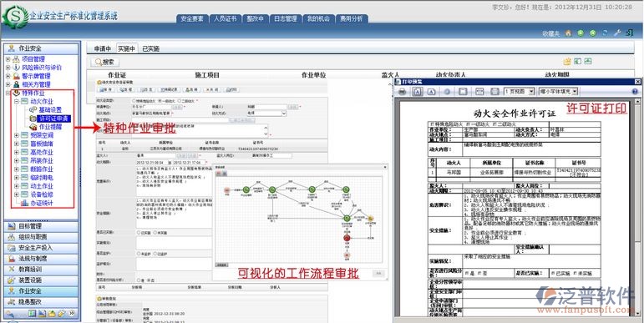Select 许可证申请 in the tree
The height and width of the screenshot is (323, 644).
click(54, 119)
